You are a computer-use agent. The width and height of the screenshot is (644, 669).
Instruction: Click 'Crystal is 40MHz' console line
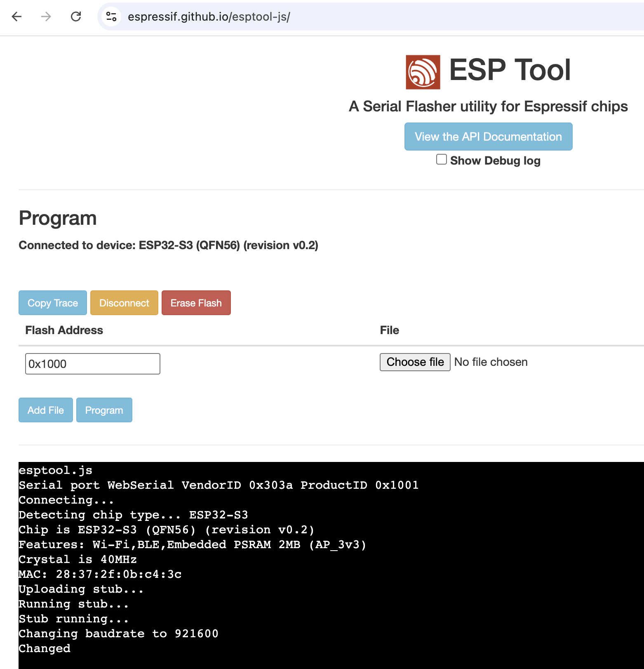click(x=78, y=559)
